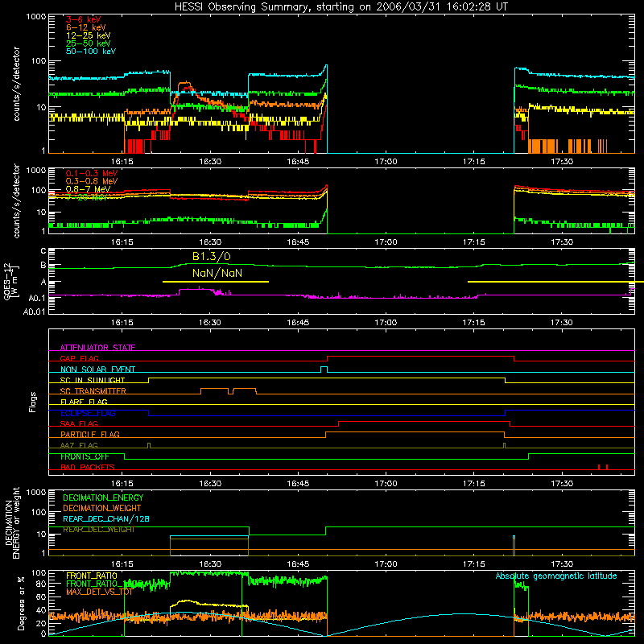Click the A0.1 tick label on GOES axis

(36, 298)
